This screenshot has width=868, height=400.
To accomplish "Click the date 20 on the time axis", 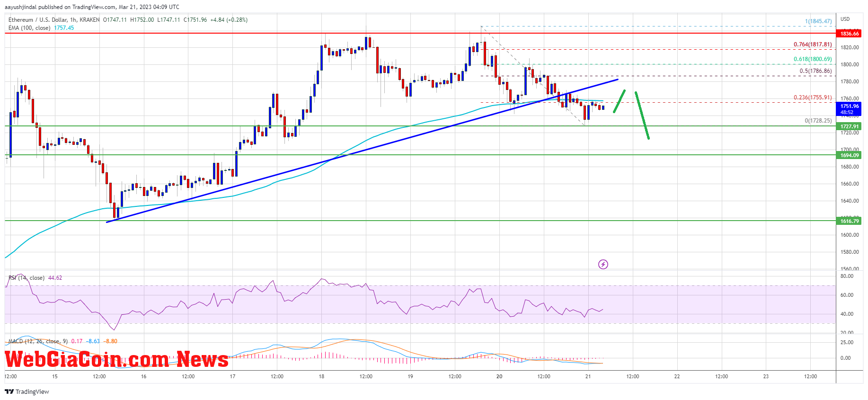I will 499,376.
